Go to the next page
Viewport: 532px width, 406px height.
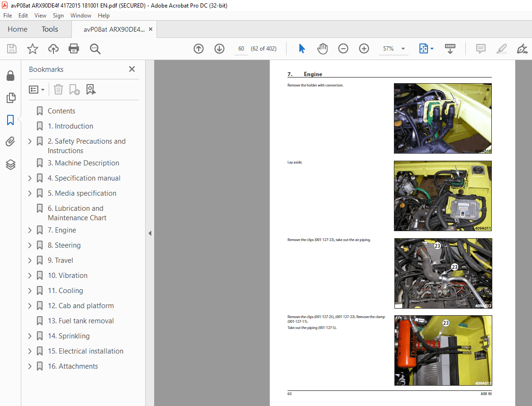pyautogui.click(x=219, y=48)
